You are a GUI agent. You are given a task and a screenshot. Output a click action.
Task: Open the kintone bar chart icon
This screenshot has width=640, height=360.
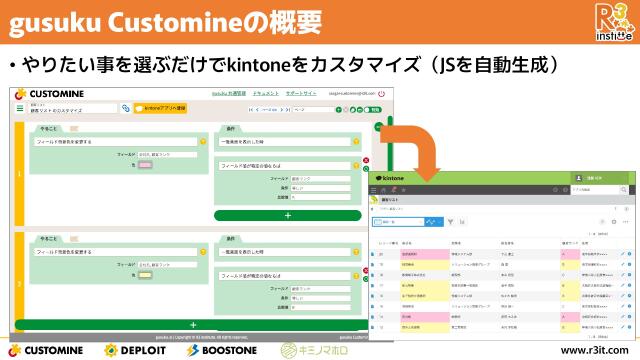coord(462,222)
